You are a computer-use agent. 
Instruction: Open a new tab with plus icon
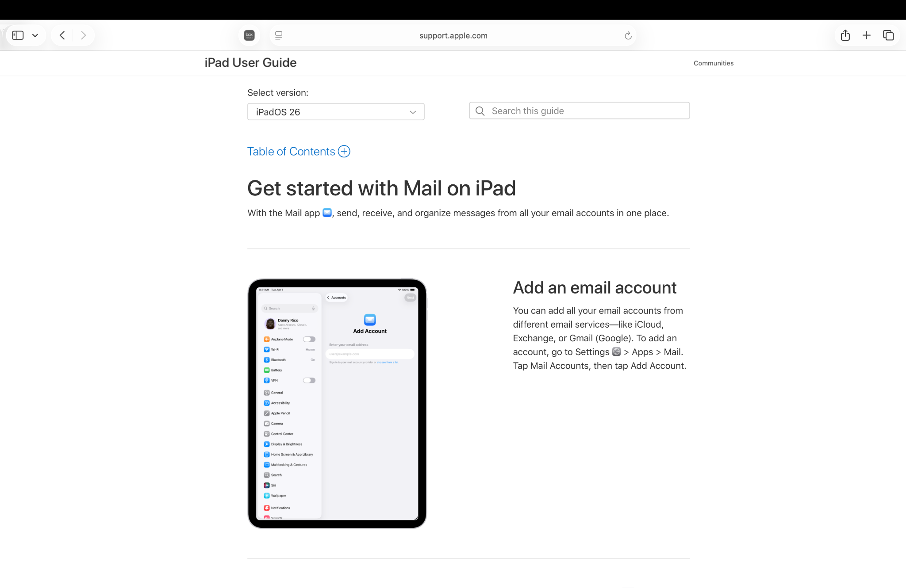(867, 35)
